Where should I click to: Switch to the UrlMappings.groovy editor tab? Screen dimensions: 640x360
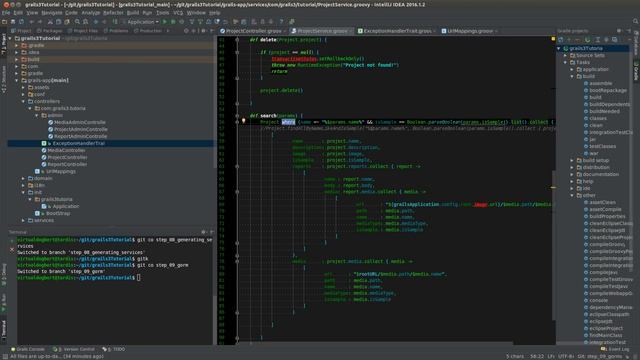[469, 31]
